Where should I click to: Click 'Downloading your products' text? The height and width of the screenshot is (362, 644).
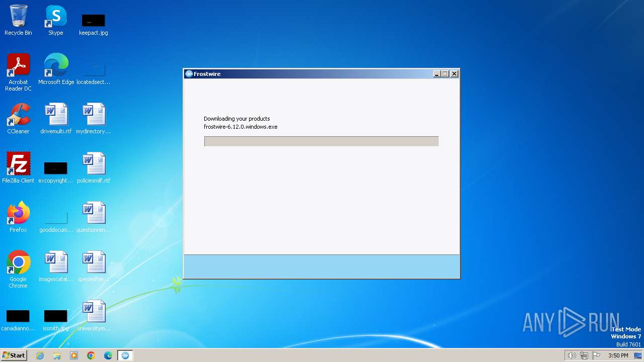[237, 119]
